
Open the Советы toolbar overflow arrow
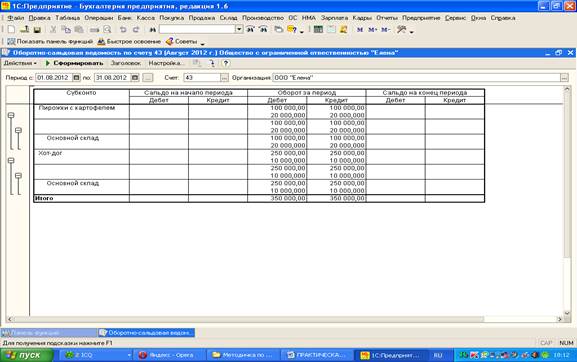[202, 44]
